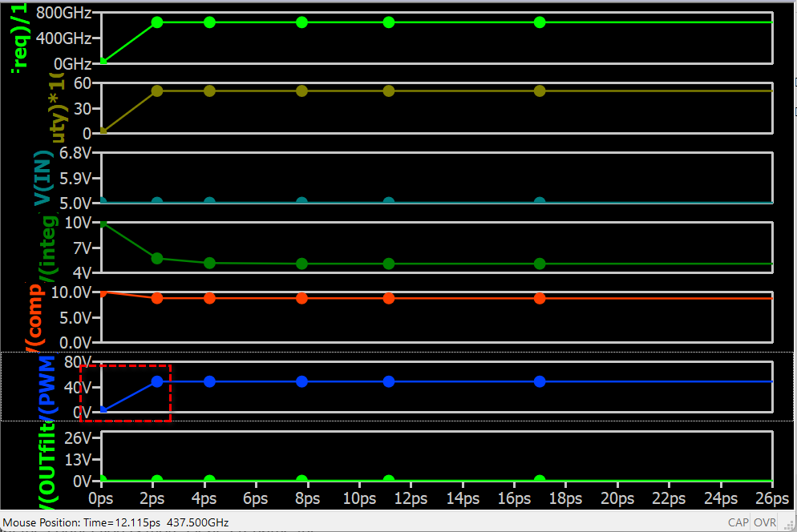797x532 pixels.
Task: Click the dark green integ marker near 4ps
Action: pos(209,264)
